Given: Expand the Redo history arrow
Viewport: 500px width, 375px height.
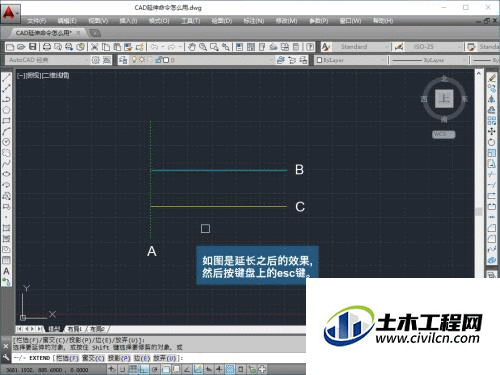Looking at the screenshot, I should tap(180, 47).
